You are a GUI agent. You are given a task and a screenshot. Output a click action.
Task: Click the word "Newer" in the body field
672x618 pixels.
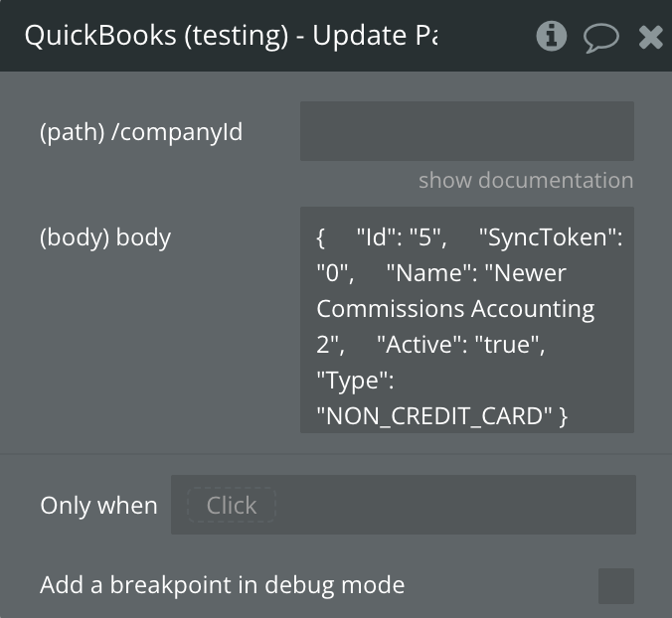point(531,273)
